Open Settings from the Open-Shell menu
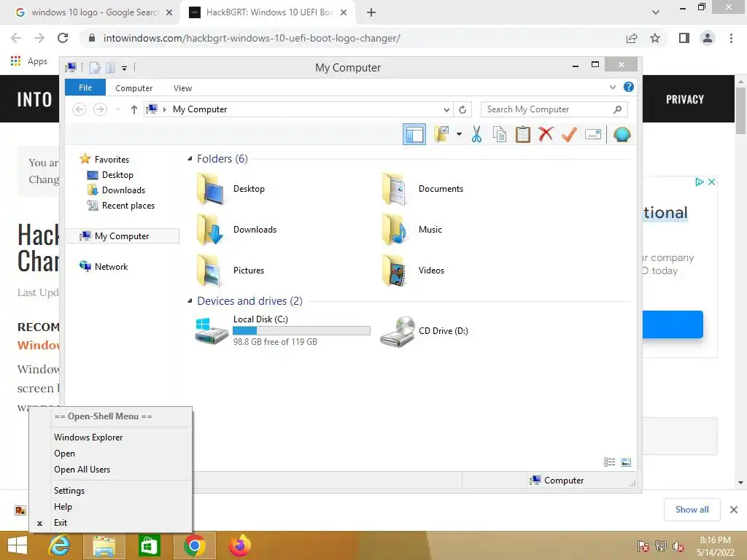Screen dimensions: 747x560 [69, 491]
